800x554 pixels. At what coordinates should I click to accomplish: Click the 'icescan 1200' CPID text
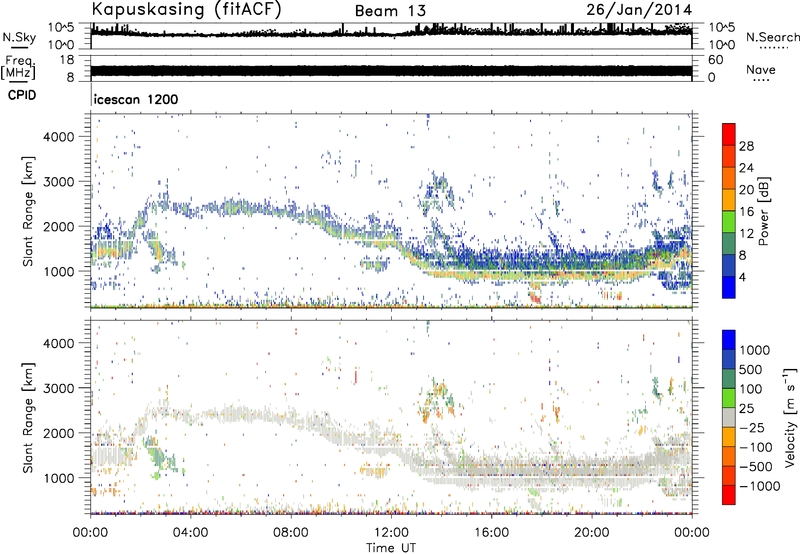(x=136, y=99)
